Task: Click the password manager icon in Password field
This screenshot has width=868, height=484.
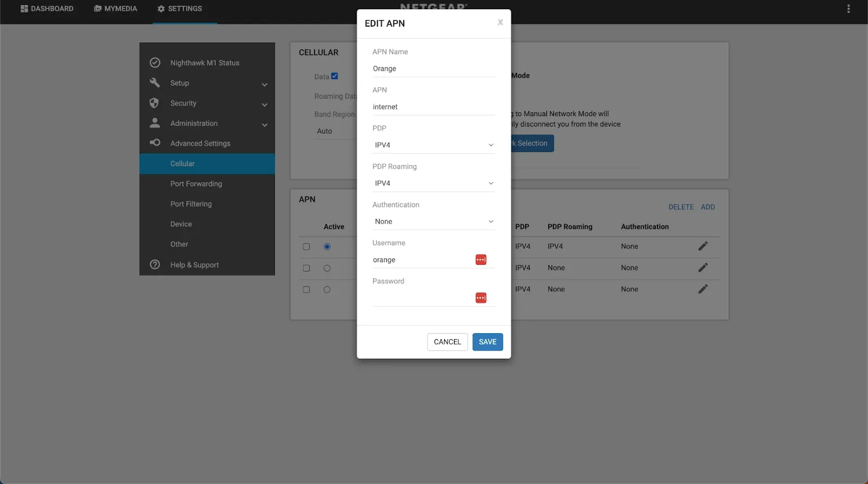Action: pyautogui.click(x=481, y=298)
